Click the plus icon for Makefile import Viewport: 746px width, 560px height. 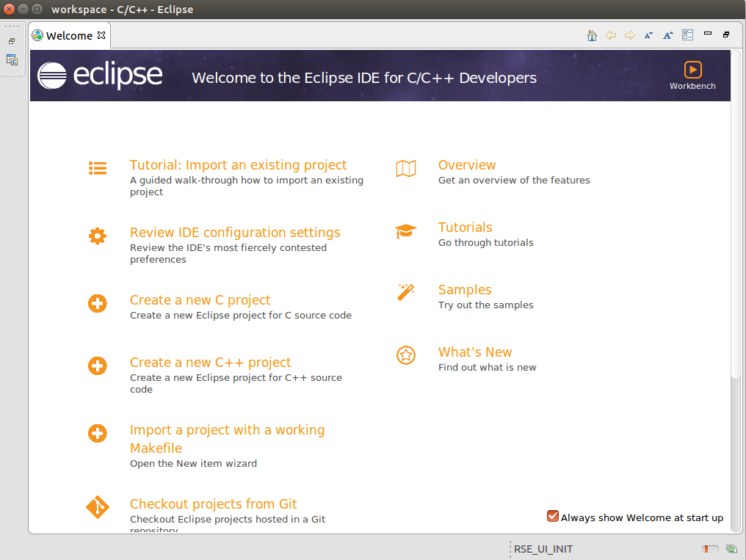98,433
